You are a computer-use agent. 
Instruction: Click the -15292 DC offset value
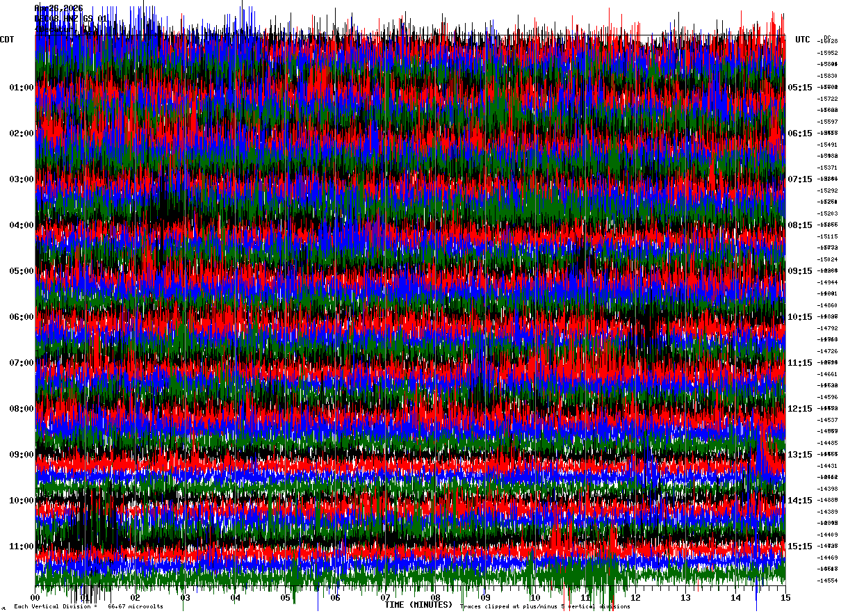click(828, 191)
